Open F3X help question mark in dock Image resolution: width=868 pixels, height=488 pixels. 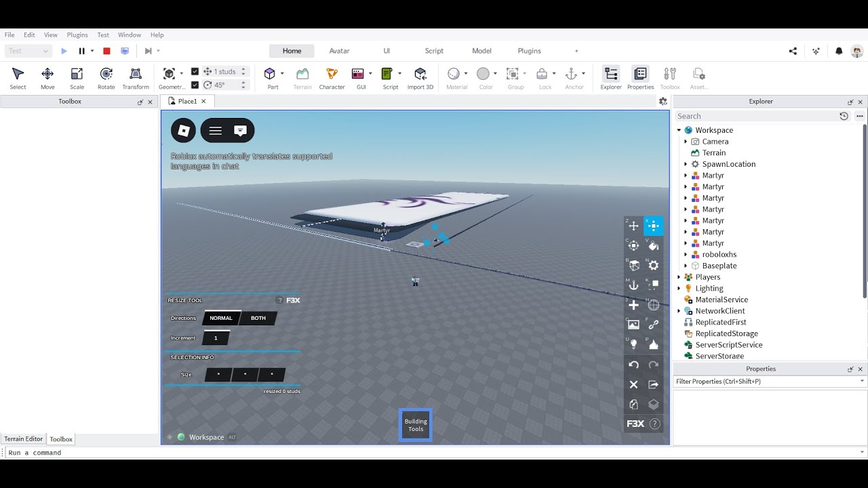click(655, 424)
